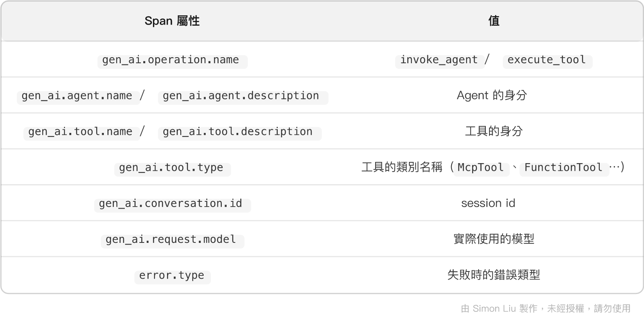This screenshot has height=321, width=644.
Task: Select the McpTool code value
Action: (x=481, y=168)
